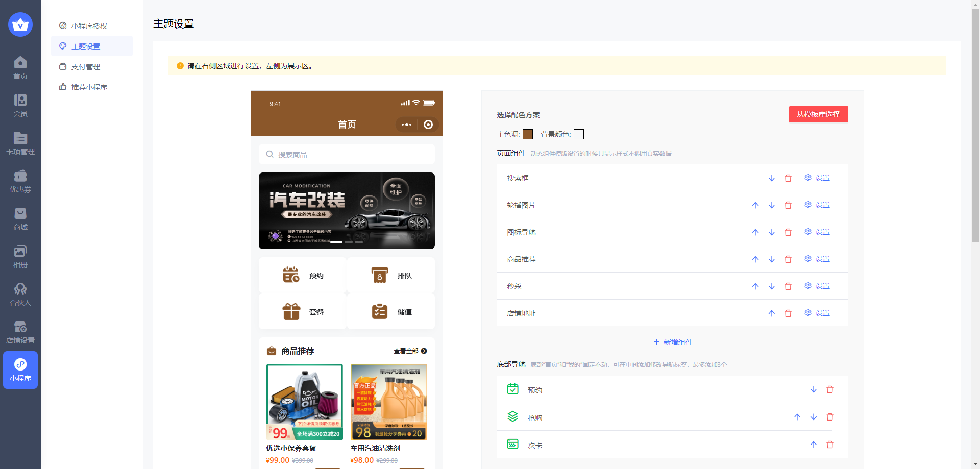Move 轮播图片 component down
Image resolution: width=980 pixels, height=469 pixels.
pos(772,205)
